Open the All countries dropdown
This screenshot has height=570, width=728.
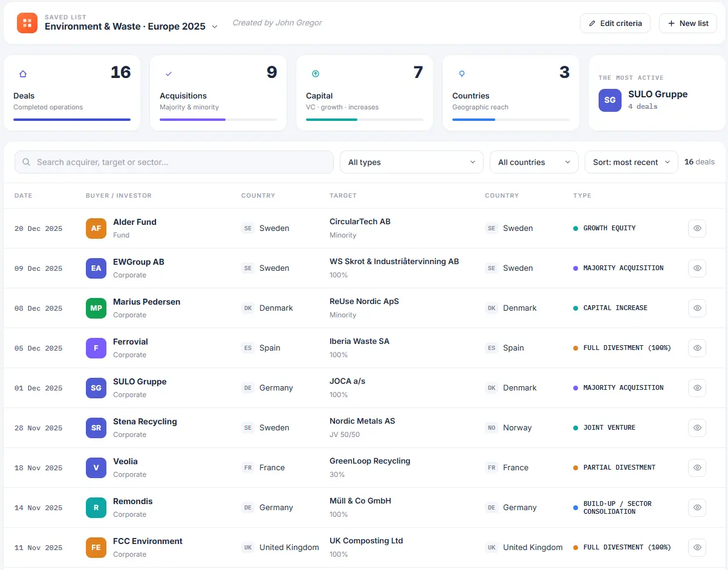[x=534, y=162]
